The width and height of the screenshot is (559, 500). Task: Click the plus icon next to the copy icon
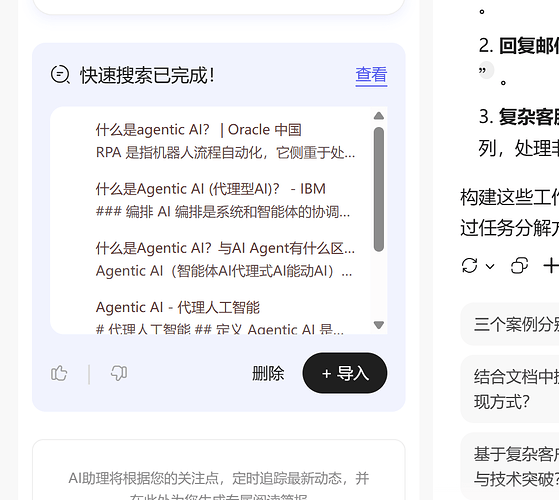pos(551,266)
